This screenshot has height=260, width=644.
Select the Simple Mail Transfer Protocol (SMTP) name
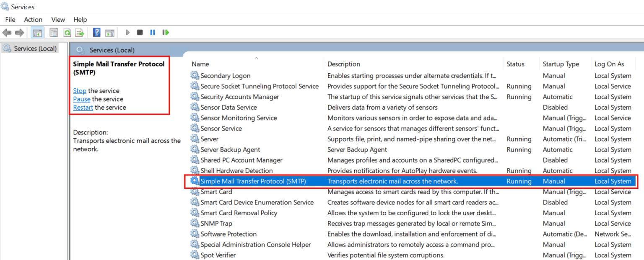click(x=253, y=181)
